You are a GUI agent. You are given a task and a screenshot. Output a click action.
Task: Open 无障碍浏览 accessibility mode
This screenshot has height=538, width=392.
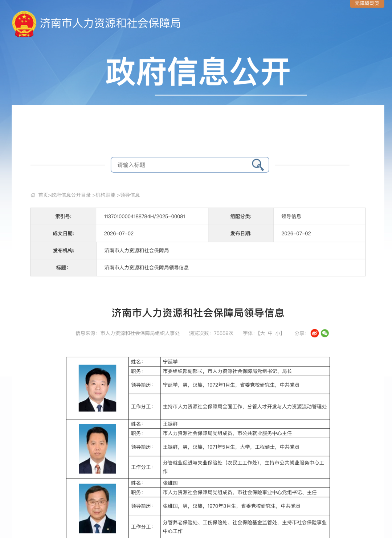(367, 3)
